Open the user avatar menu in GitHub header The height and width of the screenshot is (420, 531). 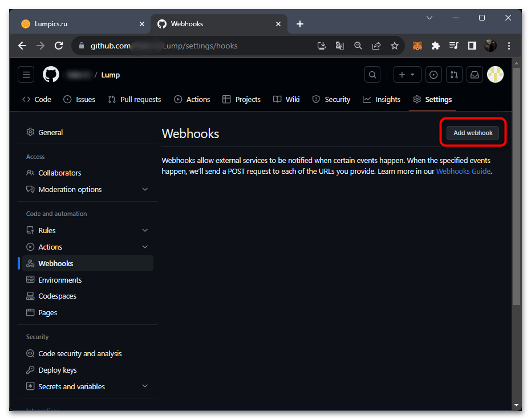[495, 75]
